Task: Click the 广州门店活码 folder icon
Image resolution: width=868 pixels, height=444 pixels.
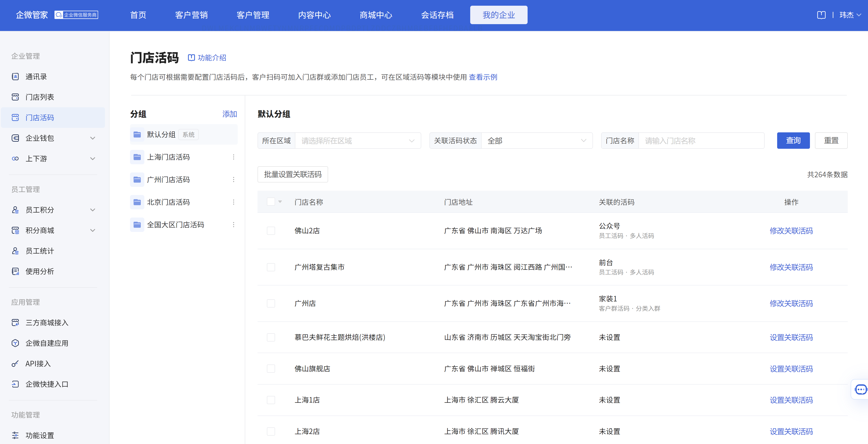Action: point(137,180)
